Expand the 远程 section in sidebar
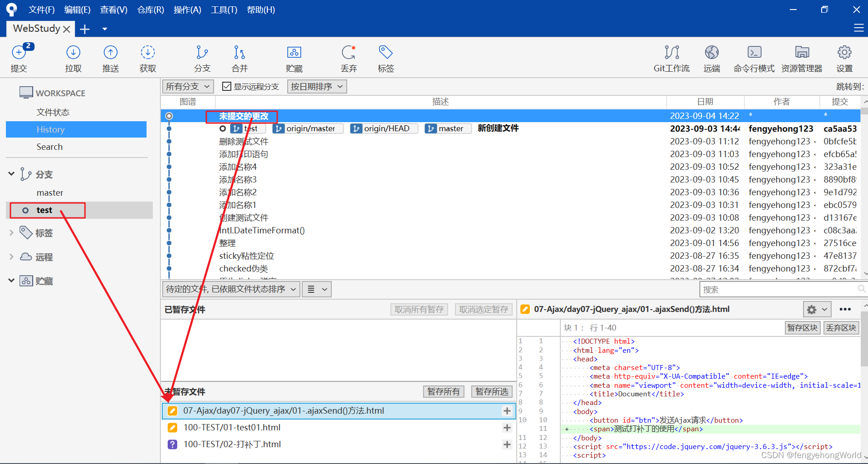Viewport: 868px width, 464px height. click(x=11, y=257)
